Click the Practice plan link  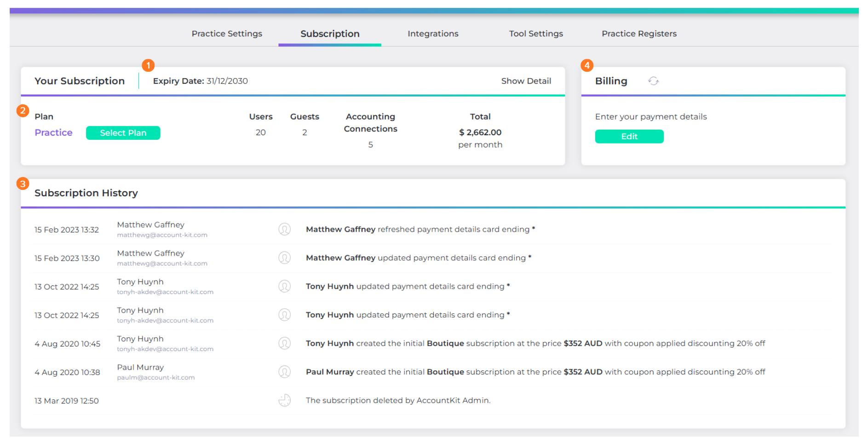tap(53, 132)
